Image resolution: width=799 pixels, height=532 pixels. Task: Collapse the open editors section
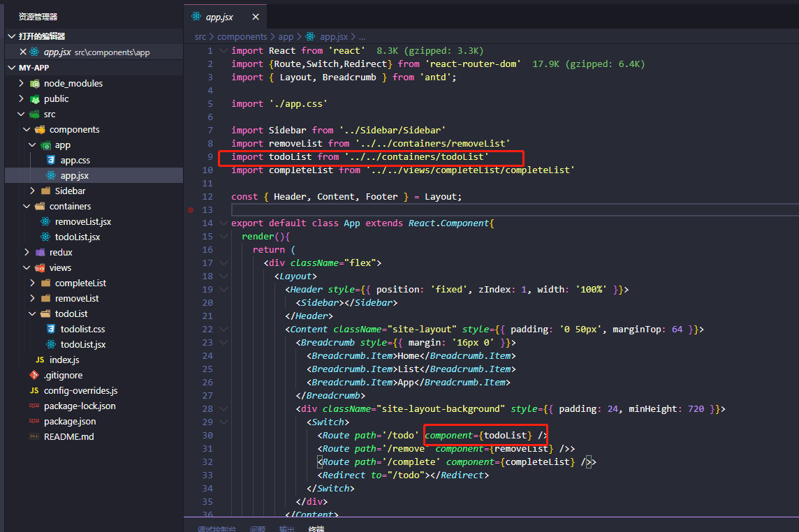tap(12, 36)
